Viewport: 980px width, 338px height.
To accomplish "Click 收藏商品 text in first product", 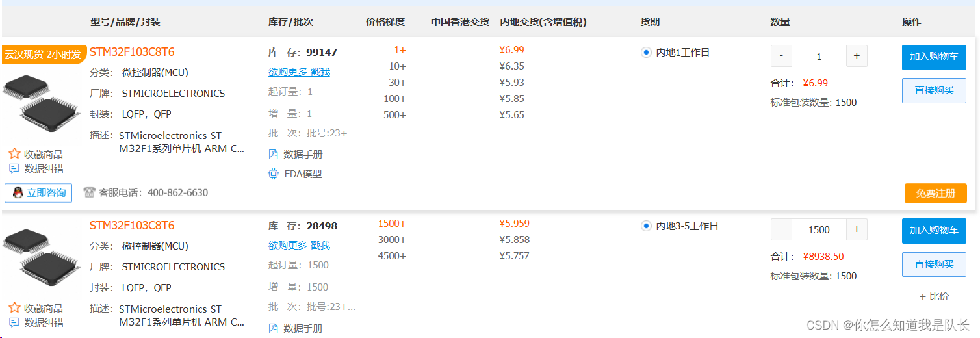I will pos(44,154).
